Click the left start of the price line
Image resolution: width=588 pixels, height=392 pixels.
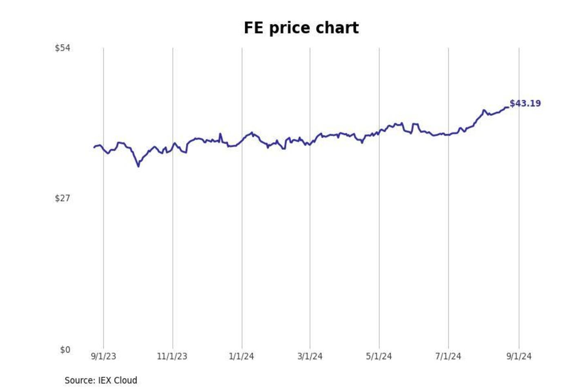coord(94,147)
